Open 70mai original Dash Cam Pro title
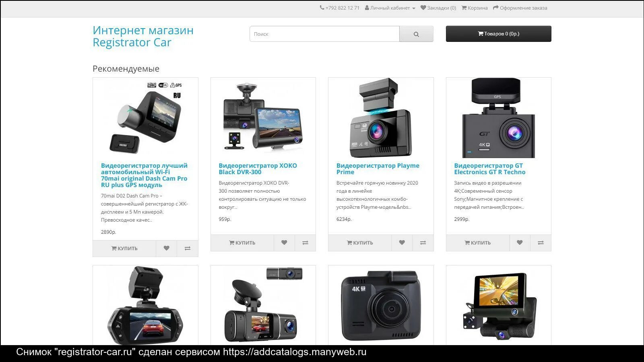This screenshot has width=644, height=362. (144, 175)
